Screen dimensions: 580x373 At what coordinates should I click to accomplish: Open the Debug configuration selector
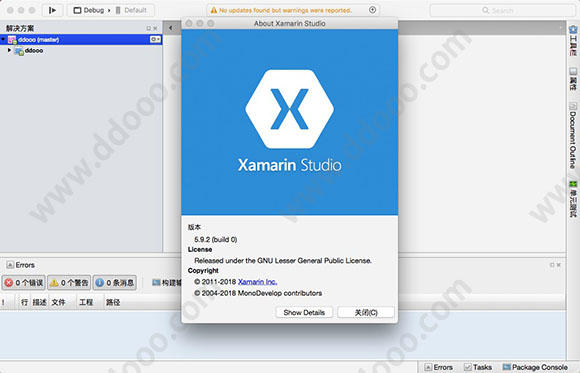pyautogui.click(x=89, y=10)
